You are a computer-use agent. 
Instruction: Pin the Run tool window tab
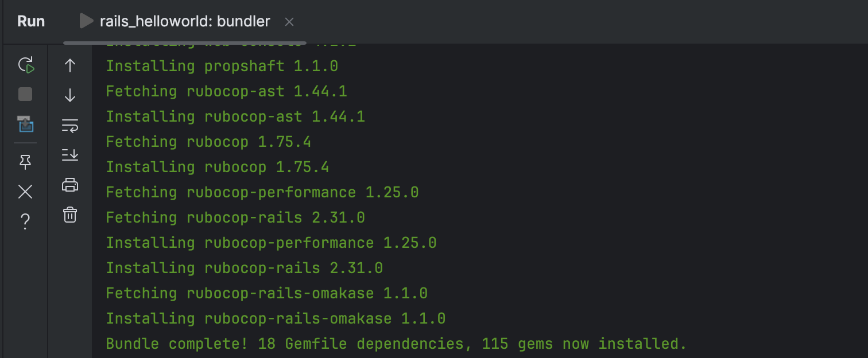click(x=25, y=162)
